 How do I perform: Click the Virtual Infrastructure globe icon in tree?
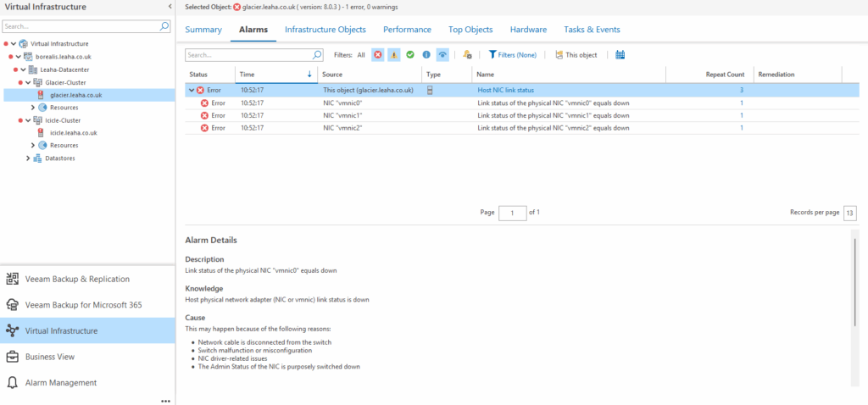pyautogui.click(x=23, y=44)
